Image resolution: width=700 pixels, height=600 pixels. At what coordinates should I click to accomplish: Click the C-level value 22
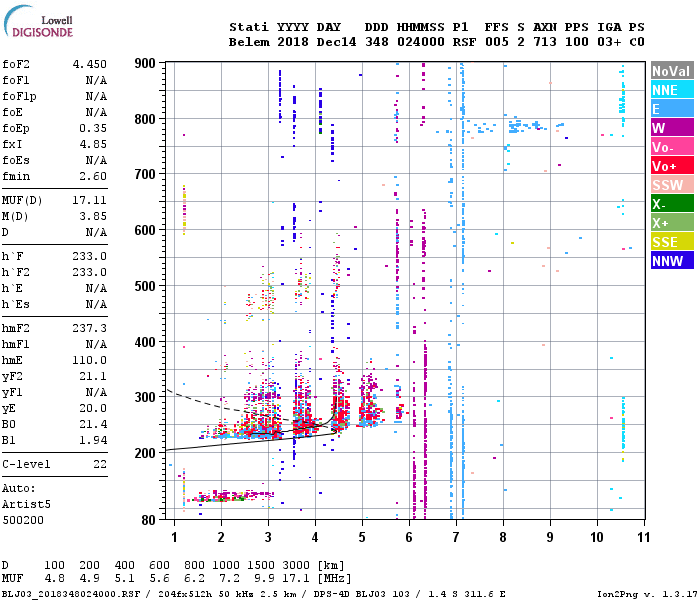[x=100, y=464]
